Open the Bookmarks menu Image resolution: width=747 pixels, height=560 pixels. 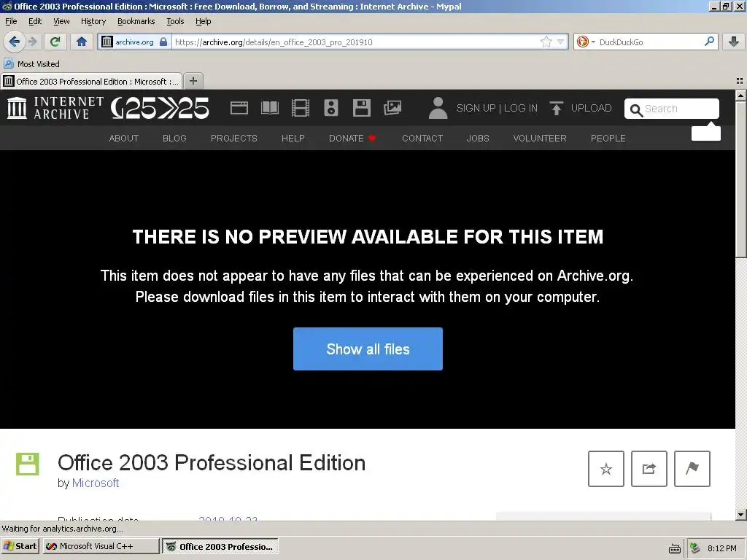tap(136, 21)
